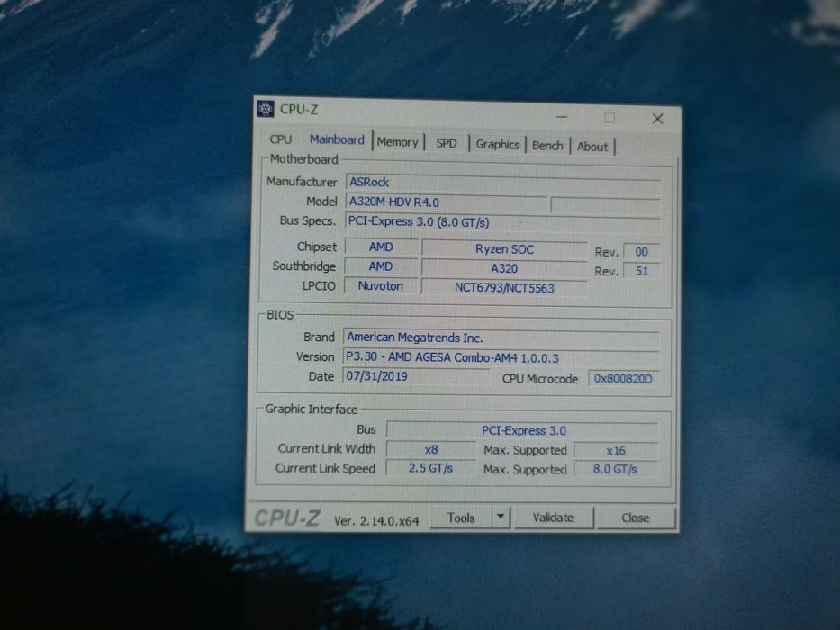
Task: Click the Chipset AMD value
Action: [381, 247]
